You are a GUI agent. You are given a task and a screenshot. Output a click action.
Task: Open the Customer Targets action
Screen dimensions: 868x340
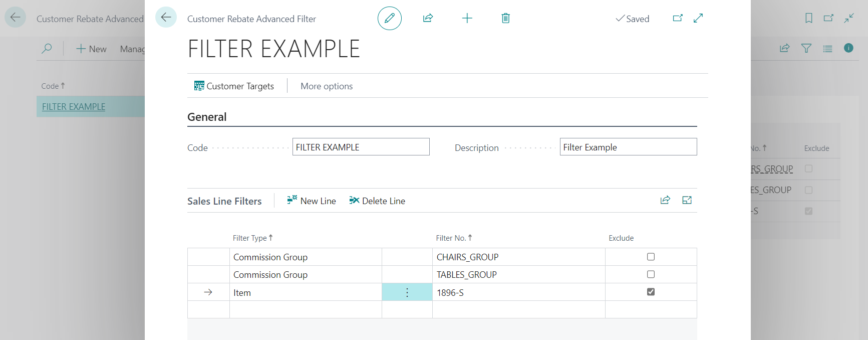pyautogui.click(x=234, y=86)
